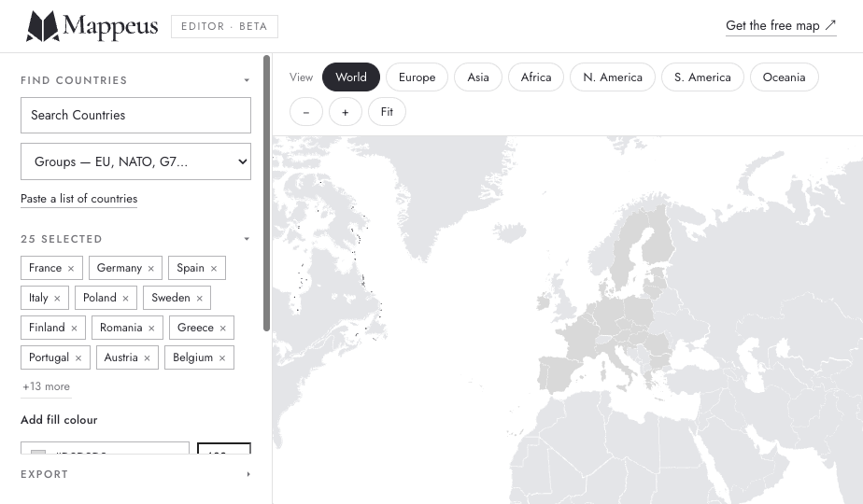This screenshot has height=504, width=863.
Task: Switch map view to Africa
Action: (536, 77)
